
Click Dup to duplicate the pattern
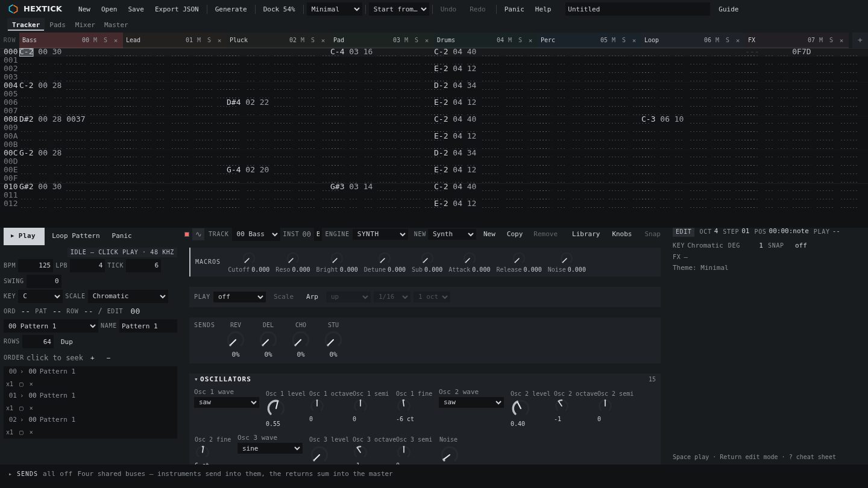[67, 342]
